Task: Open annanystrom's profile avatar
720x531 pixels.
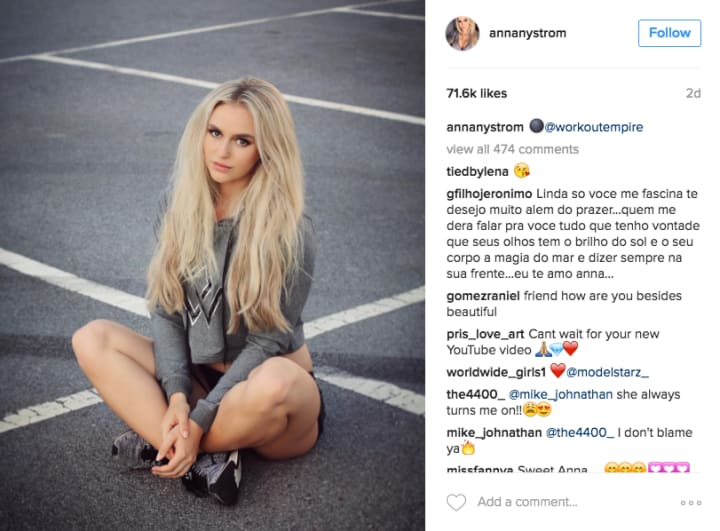Action: (462, 34)
